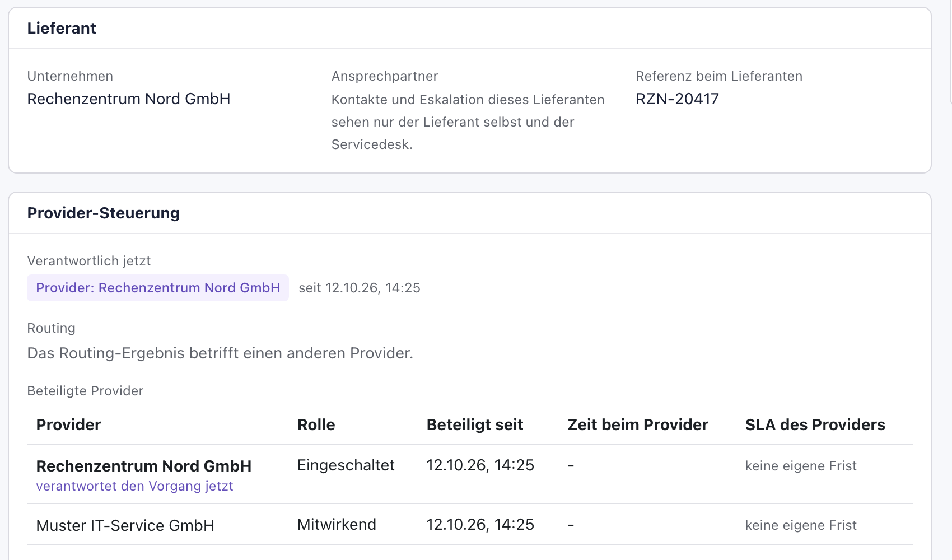Image resolution: width=952 pixels, height=560 pixels.
Task: Click the "Provider" table column header
Action: click(69, 425)
